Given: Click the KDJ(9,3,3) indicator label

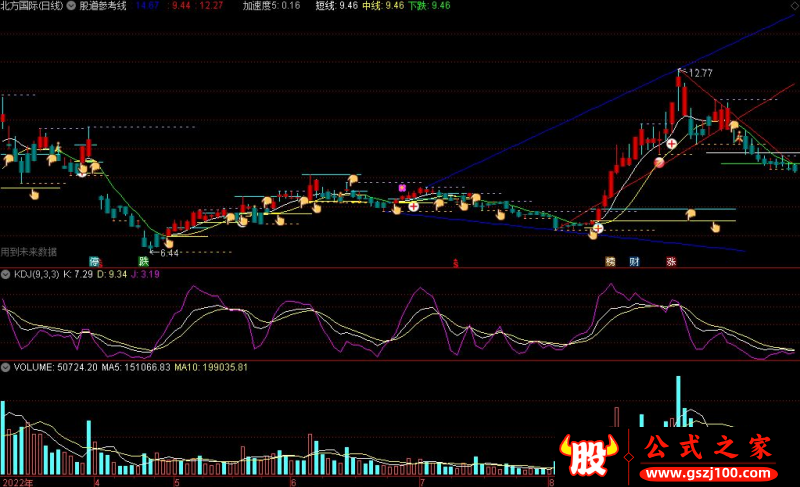Looking at the screenshot, I should pyautogui.click(x=36, y=274).
